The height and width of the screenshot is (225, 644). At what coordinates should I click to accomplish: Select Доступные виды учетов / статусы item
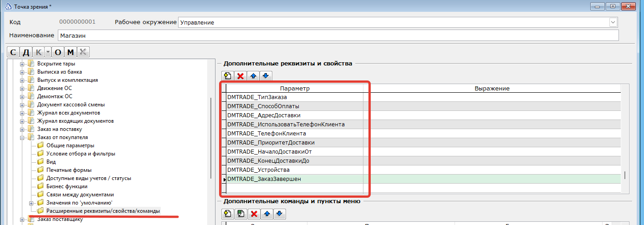point(88,178)
